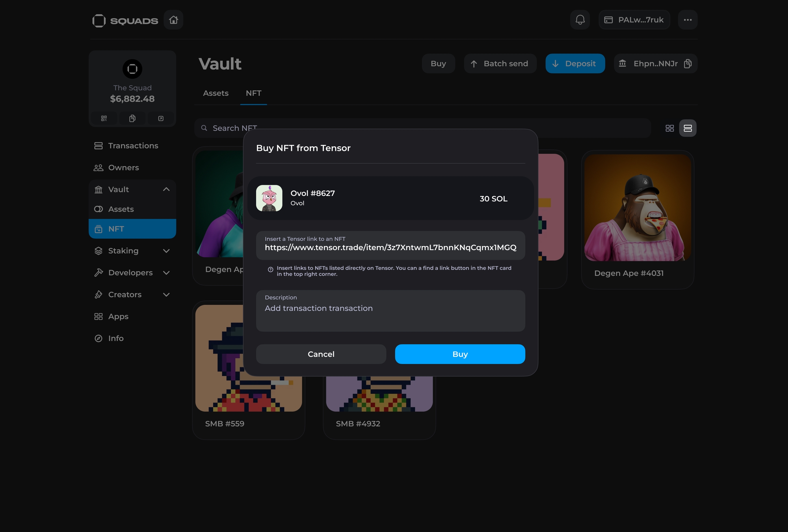This screenshot has height=532, width=788.
Task: Confirm purchase with blue Buy button
Action: pos(460,354)
